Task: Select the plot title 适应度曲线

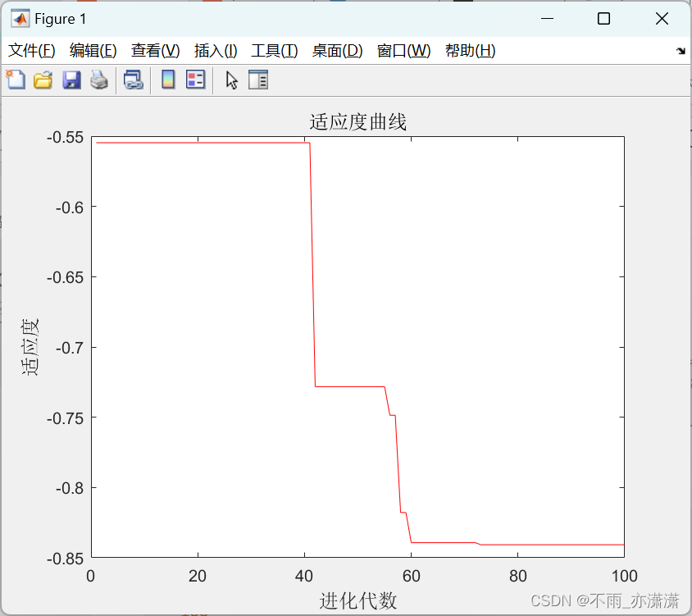Action: (358, 122)
